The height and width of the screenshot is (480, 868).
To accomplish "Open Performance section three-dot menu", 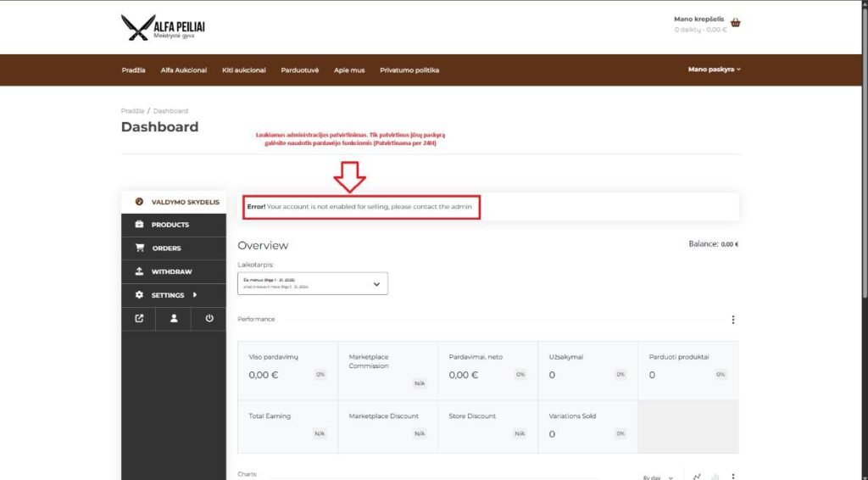I will [x=733, y=320].
